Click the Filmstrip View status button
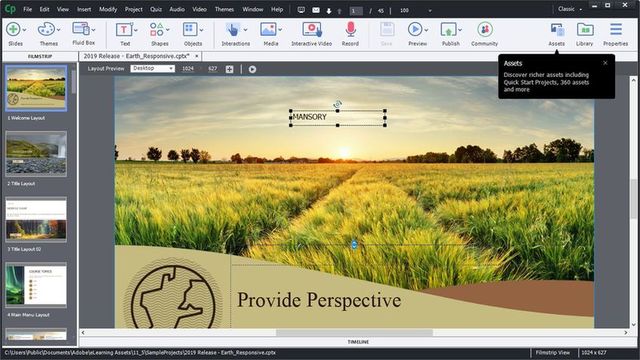The height and width of the screenshot is (360, 640). [553, 353]
